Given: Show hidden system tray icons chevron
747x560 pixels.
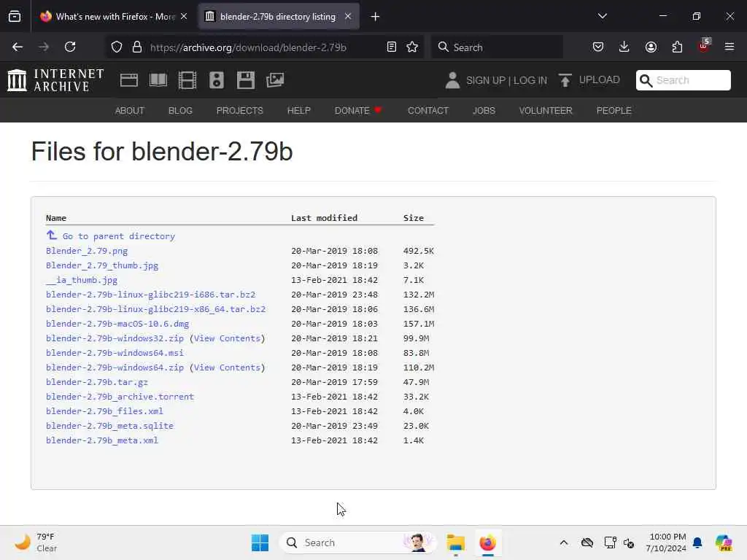Looking at the screenshot, I should (564, 542).
